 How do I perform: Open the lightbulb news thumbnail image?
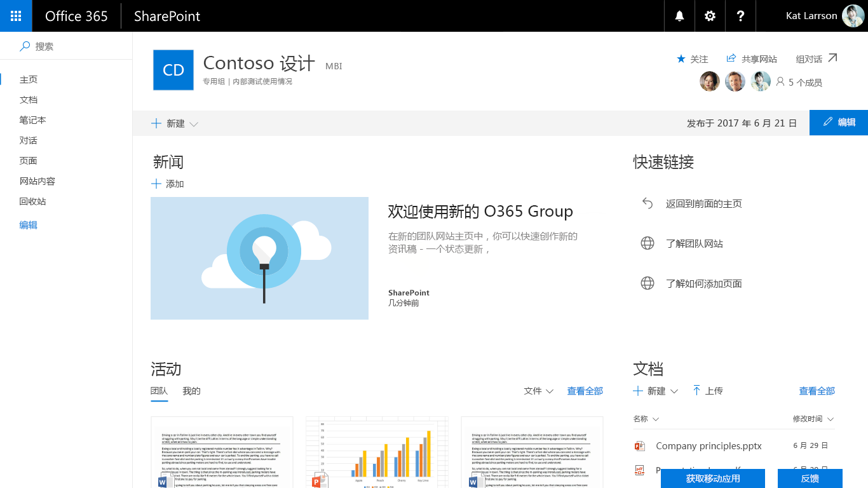(x=259, y=258)
